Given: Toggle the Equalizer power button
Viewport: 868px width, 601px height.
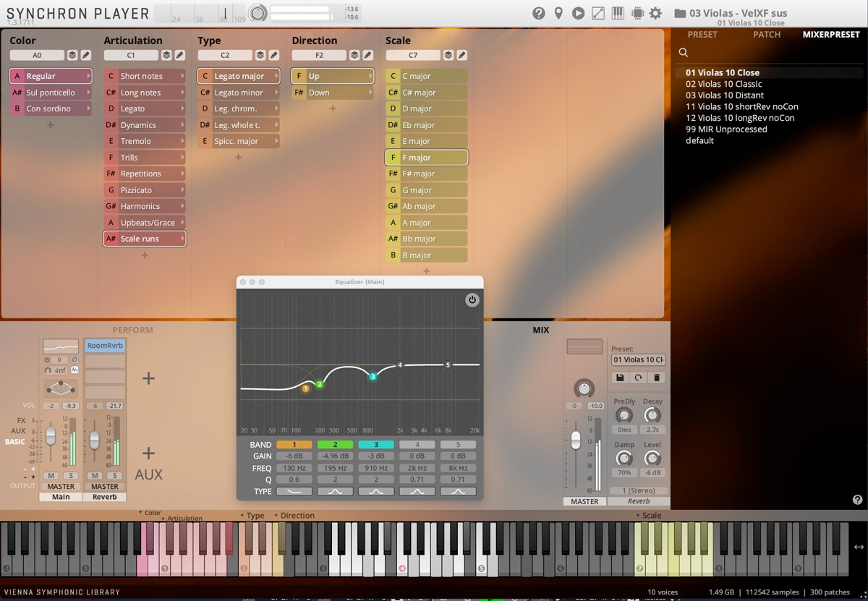Looking at the screenshot, I should [x=472, y=299].
